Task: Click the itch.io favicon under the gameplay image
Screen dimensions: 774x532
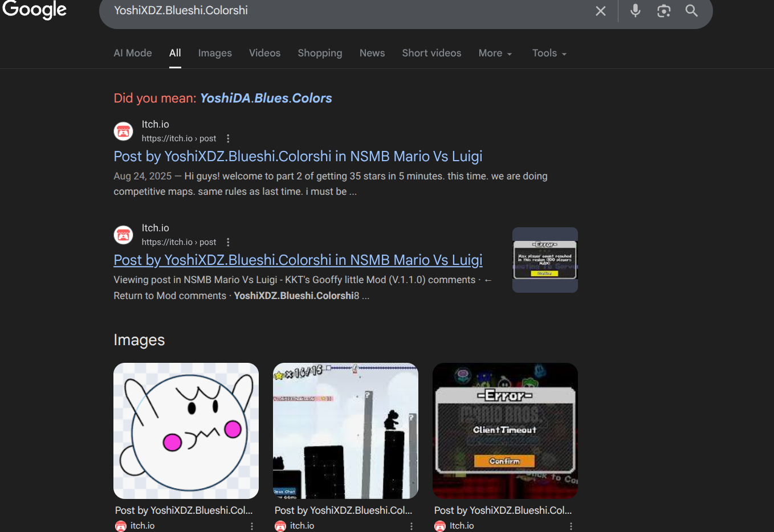Action: (x=280, y=526)
